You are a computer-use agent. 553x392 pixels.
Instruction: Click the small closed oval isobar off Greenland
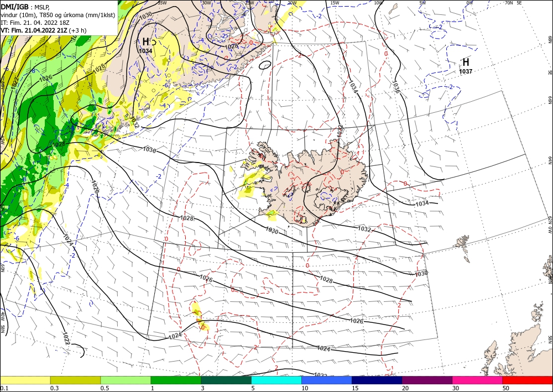[x=265, y=65]
